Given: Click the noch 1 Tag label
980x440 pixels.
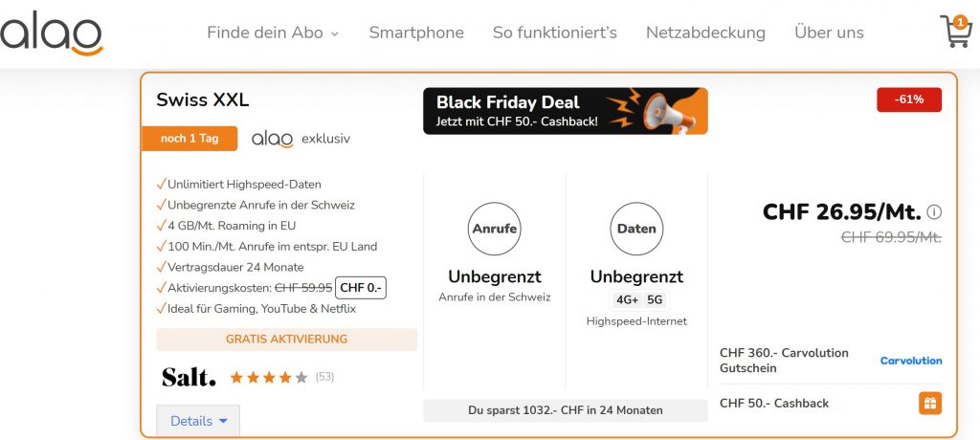Looking at the screenshot, I should coord(189,139).
